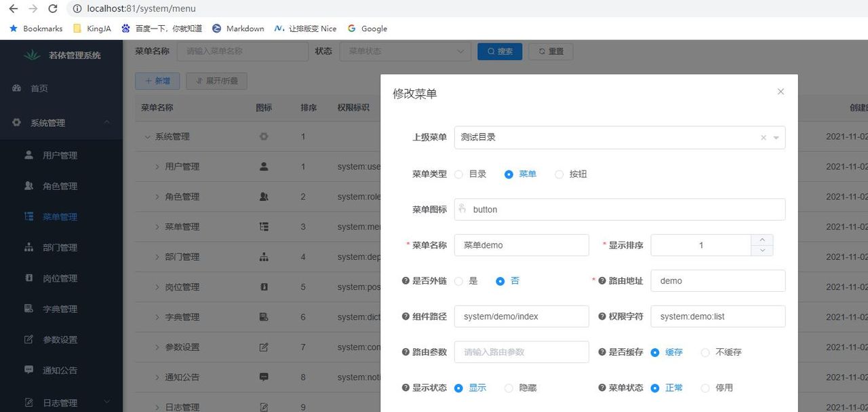The width and height of the screenshot is (868, 412).
Task: Click the 路由地址 input field
Action: (717, 280)
